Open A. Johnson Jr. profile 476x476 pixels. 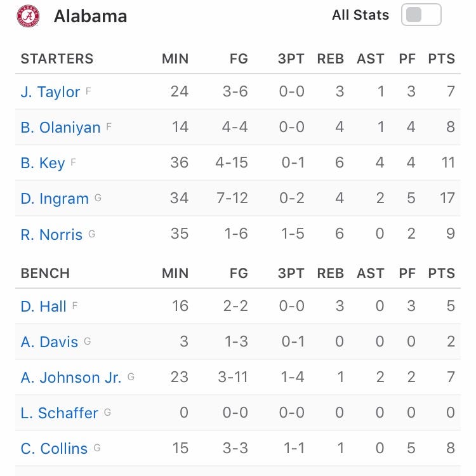click(x=71, y=377)
